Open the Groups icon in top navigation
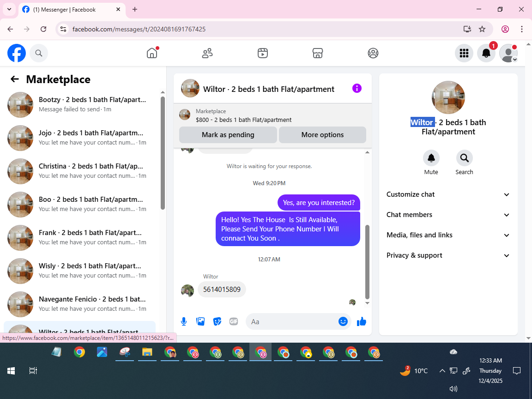The width and height of the screenshot is (532, 399). 373,53
